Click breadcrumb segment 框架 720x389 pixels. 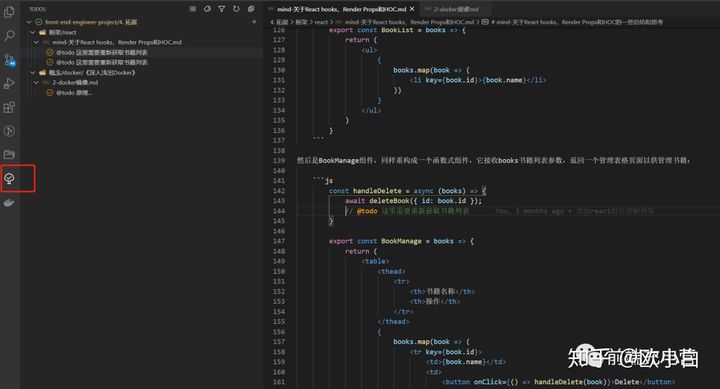[301, 22]
